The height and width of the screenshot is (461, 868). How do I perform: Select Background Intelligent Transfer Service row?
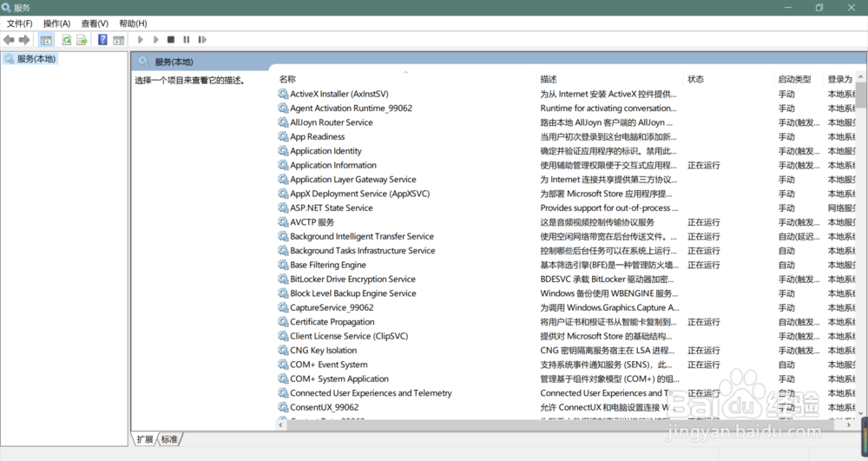[x=566, y=236]
